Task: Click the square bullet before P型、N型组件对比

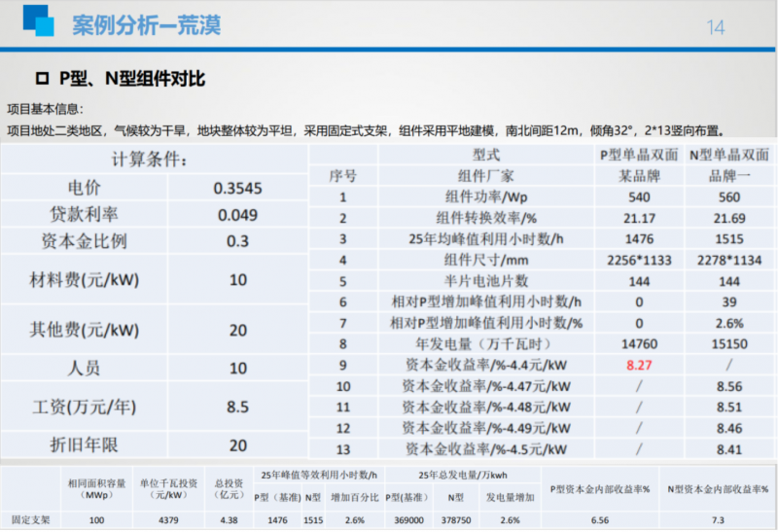Action: pyautogui.click(x=43, y=79)
